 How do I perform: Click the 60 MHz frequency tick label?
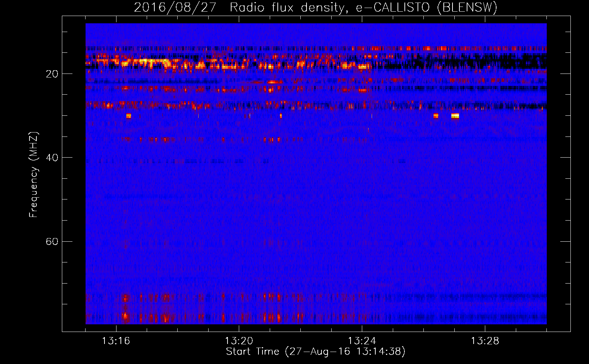[52, 241]
